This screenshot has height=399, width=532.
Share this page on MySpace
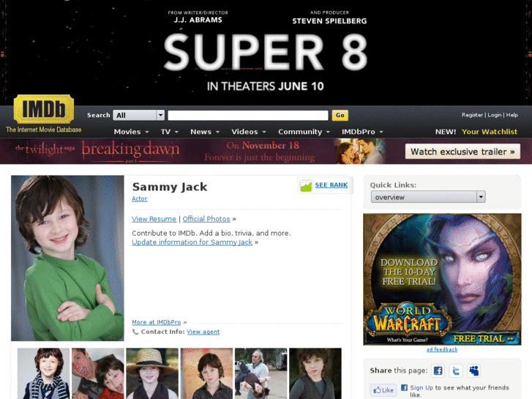[x=473, y=370]
